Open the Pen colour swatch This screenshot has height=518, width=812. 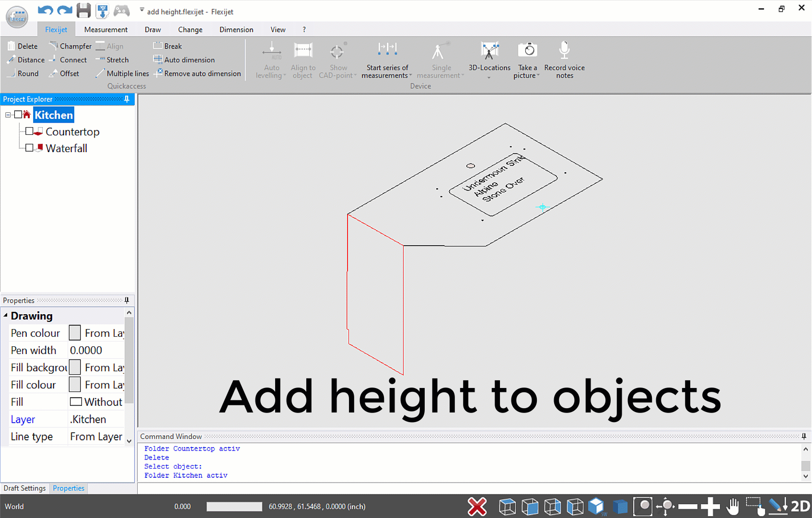tap(74, 332)
